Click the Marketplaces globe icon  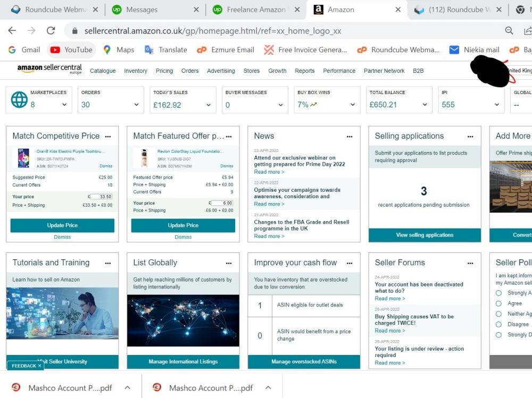[19, 100]
